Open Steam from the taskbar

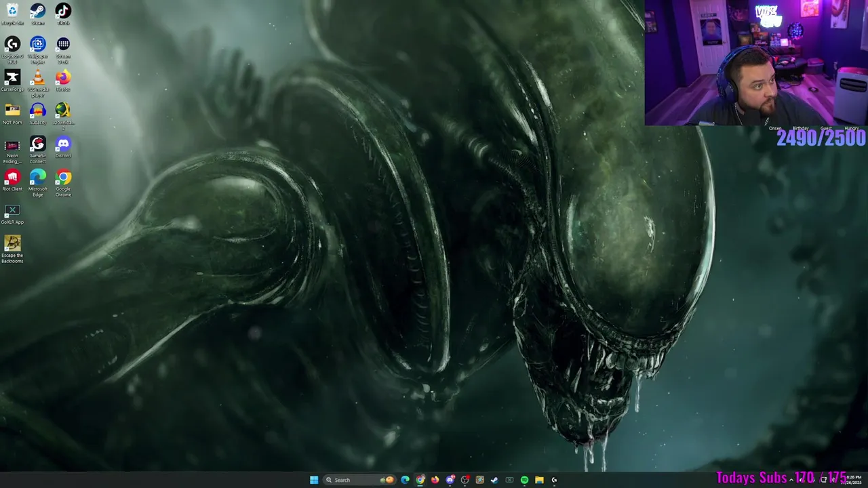click(x=494, y=480)
